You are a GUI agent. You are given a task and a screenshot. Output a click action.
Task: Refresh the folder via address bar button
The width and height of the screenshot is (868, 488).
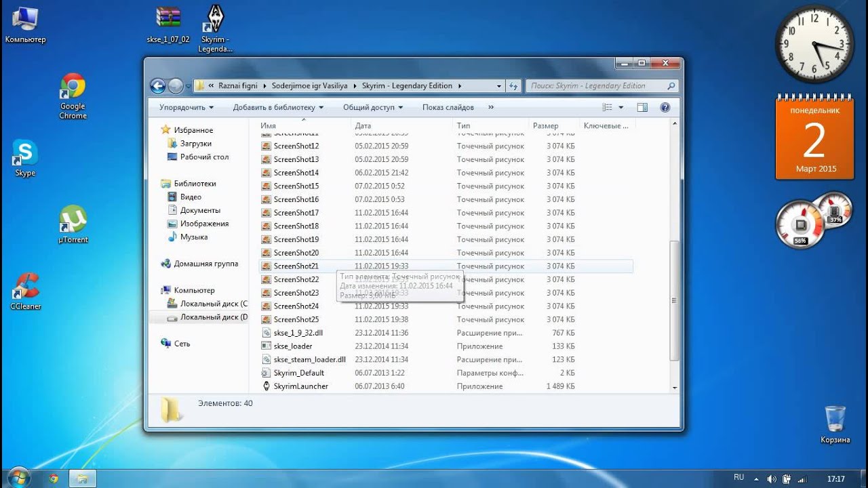pos(513,86)
